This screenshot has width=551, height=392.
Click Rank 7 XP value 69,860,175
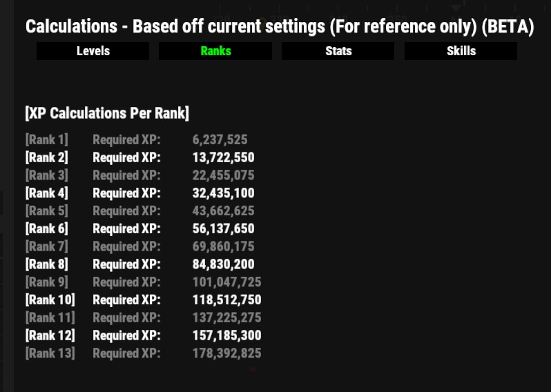[223, 246]
